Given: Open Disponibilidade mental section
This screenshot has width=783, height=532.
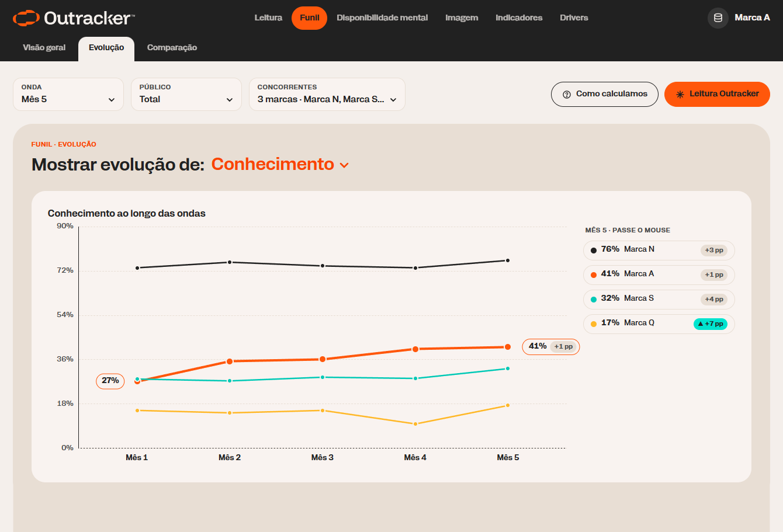Looking at the screenshot, I should pos(382,18).
